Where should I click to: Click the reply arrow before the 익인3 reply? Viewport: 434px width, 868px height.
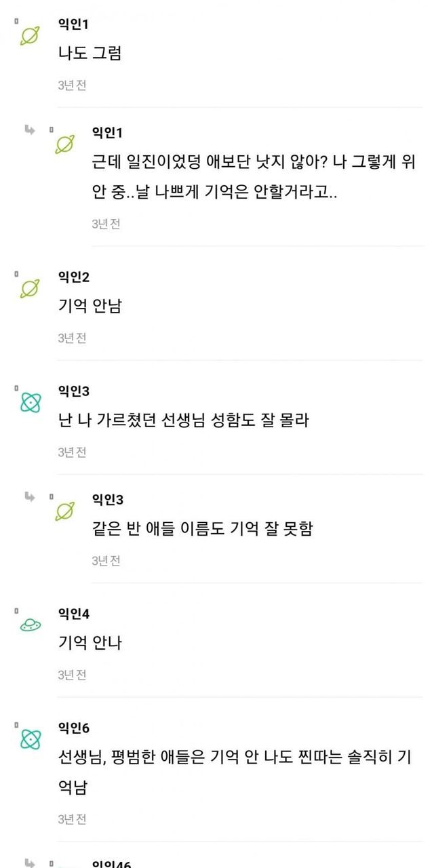30,497
